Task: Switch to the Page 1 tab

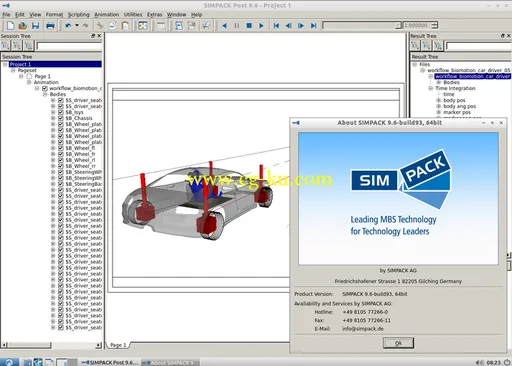Action: click(118, 345)
